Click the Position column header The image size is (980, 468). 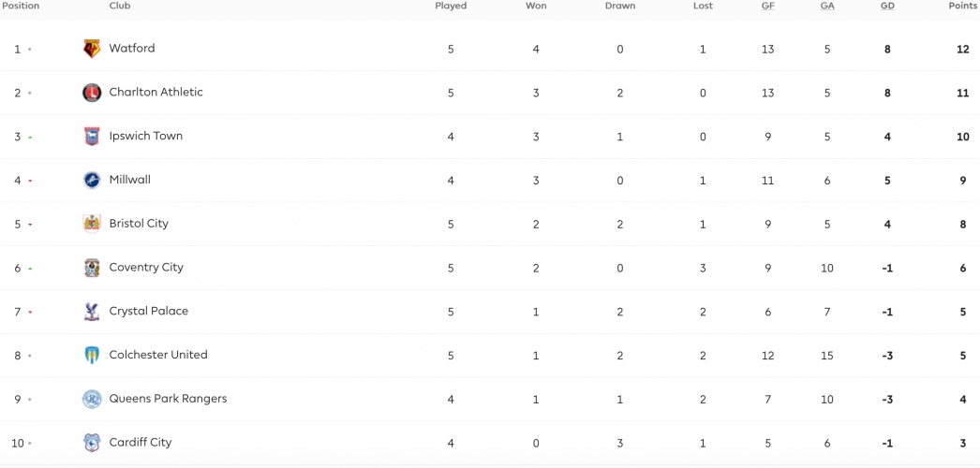21,6
